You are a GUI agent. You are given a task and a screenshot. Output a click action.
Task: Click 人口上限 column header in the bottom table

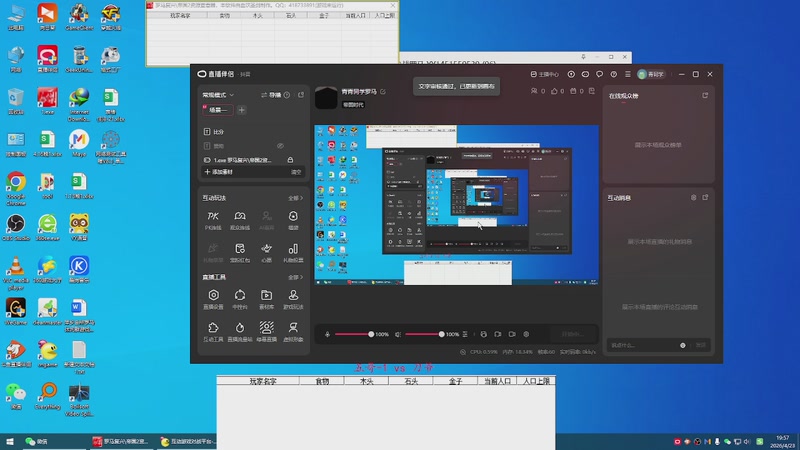point(536,381)
